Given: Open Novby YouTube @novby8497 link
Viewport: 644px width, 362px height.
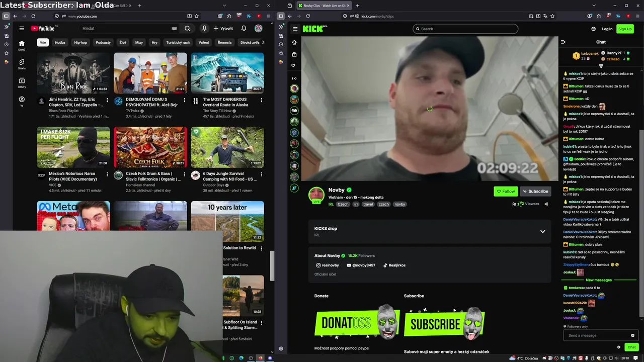Looking at the screenshot, I should (361, 265).
